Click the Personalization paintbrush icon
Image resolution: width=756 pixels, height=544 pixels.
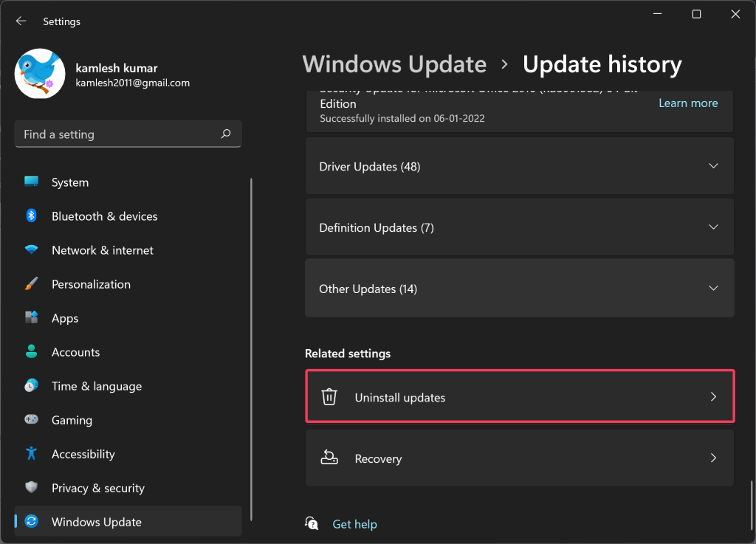pyautogui.click(x=31, y=283)
